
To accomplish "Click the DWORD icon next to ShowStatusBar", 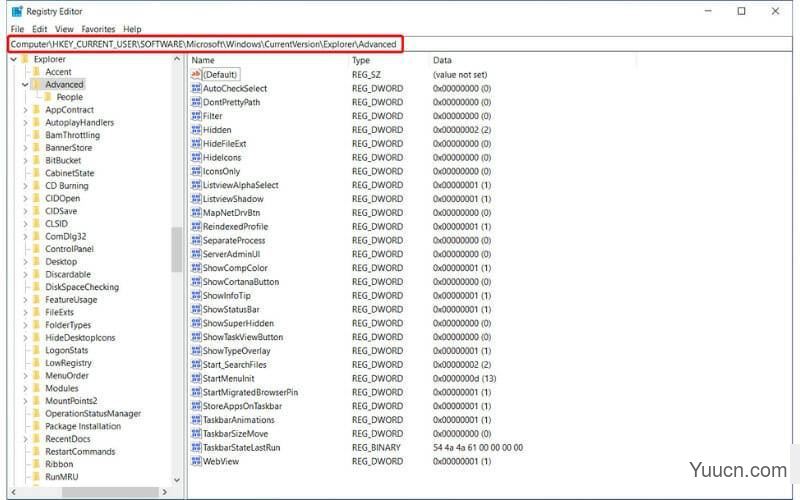I will tap(196, 309).
